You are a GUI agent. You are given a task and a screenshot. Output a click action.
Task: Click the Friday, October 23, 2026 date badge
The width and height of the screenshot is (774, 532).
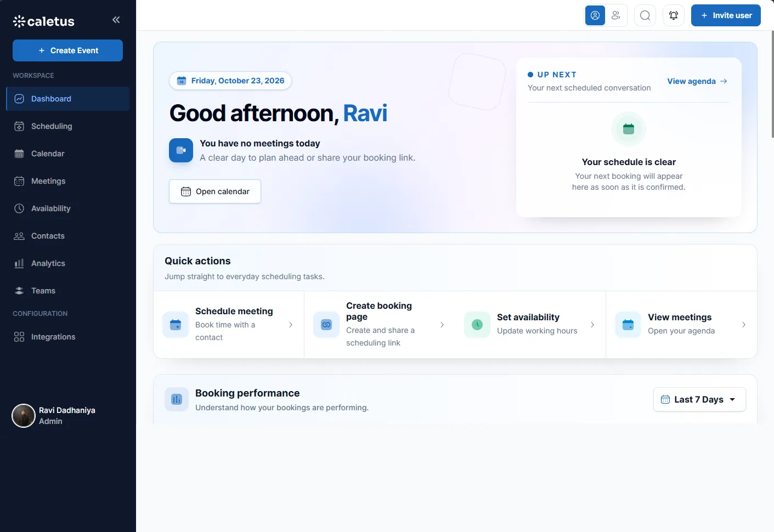(230, 81)
